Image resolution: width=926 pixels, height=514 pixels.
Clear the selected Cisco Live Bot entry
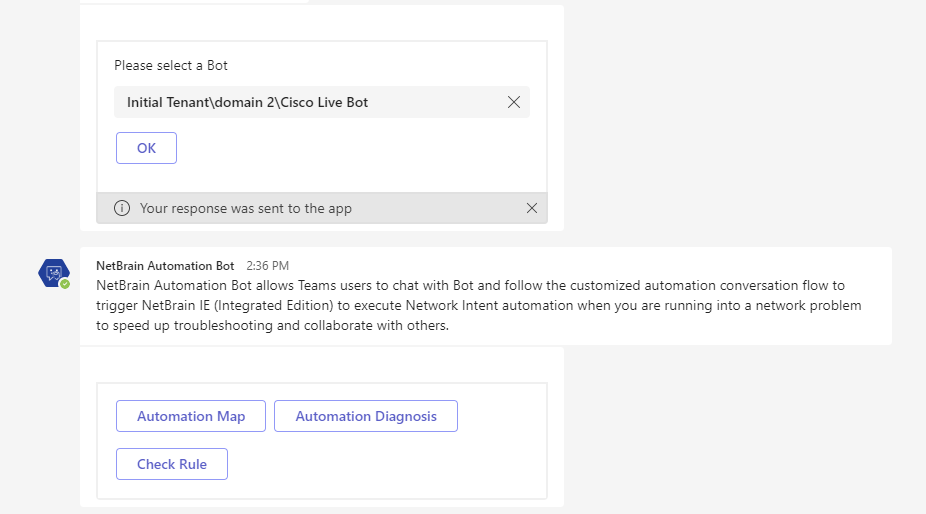514,102
